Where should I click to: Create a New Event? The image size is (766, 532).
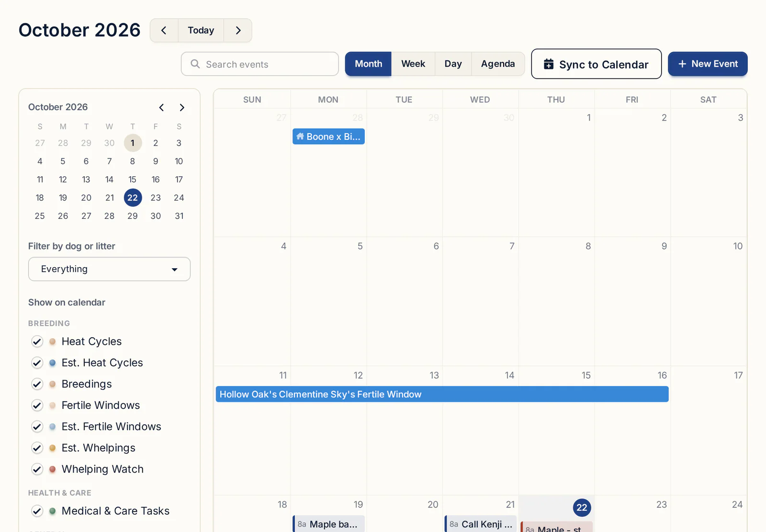[x=708, y=64]
